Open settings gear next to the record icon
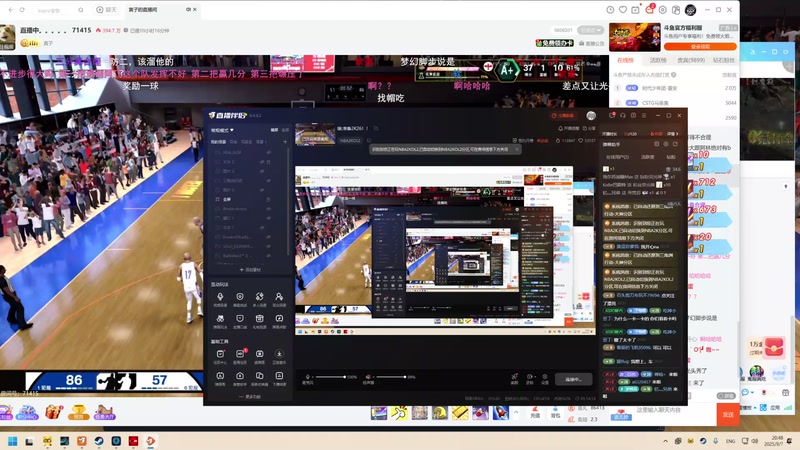This screenshot has height=450, width=800. 544,378
